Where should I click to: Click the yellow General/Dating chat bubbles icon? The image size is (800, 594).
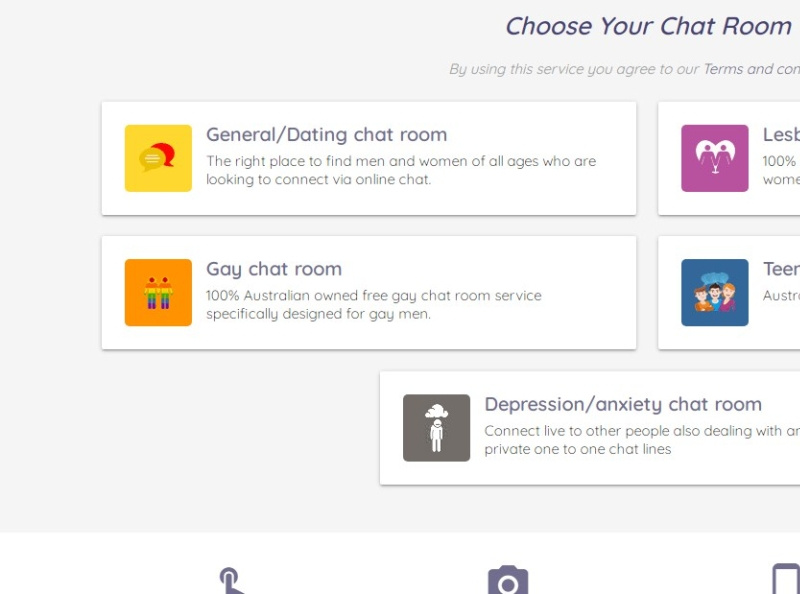point(158,158)
